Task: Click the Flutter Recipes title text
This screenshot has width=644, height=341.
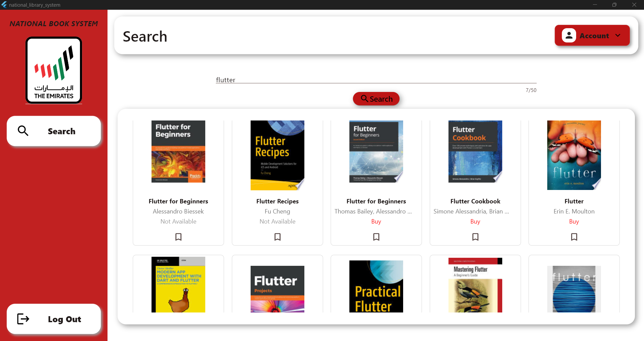Action: coord(277,201)
